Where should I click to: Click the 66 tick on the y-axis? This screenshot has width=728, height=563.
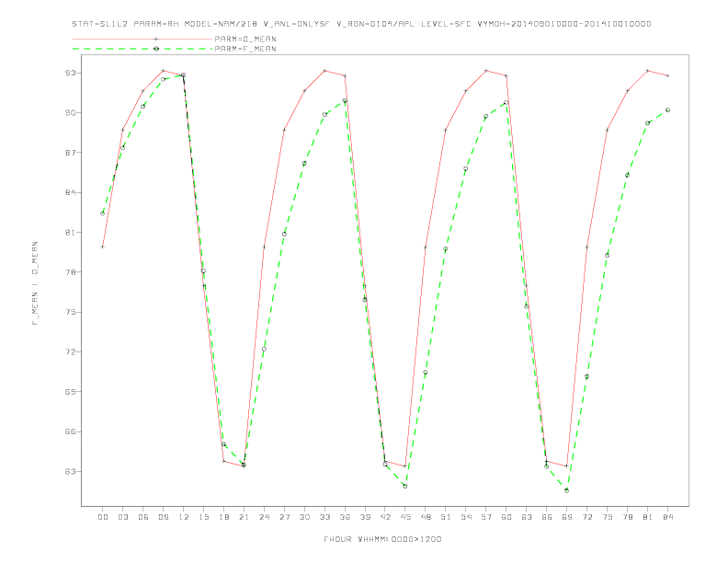click(70, 431)
